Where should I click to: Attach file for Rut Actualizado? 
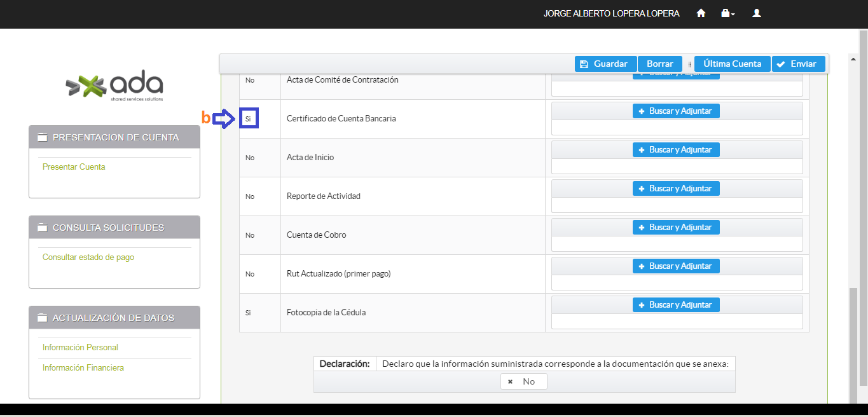[x=675, y=266]
